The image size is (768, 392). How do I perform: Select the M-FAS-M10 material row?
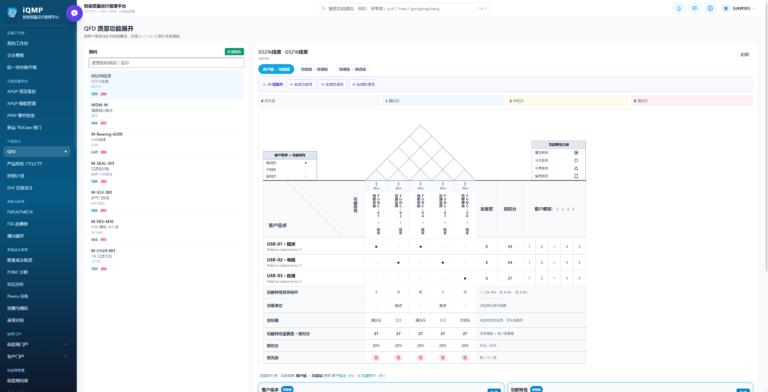[x=166, y=230]
